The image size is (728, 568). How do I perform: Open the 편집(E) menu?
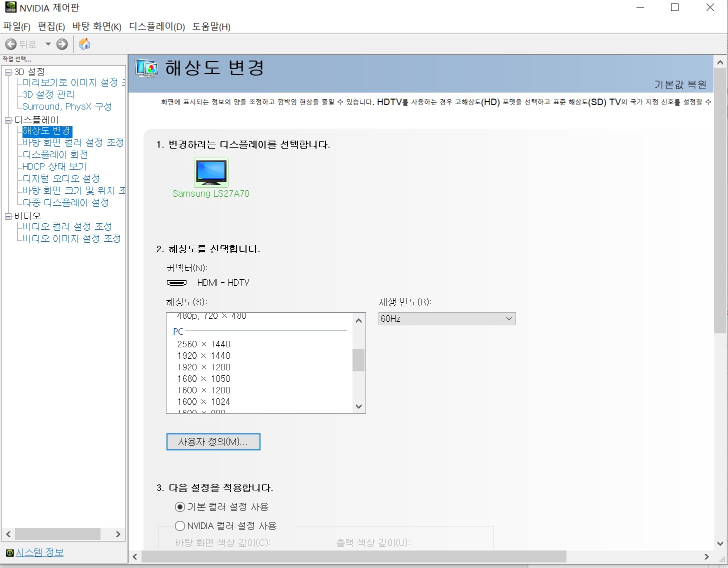(x=51, y=27)
